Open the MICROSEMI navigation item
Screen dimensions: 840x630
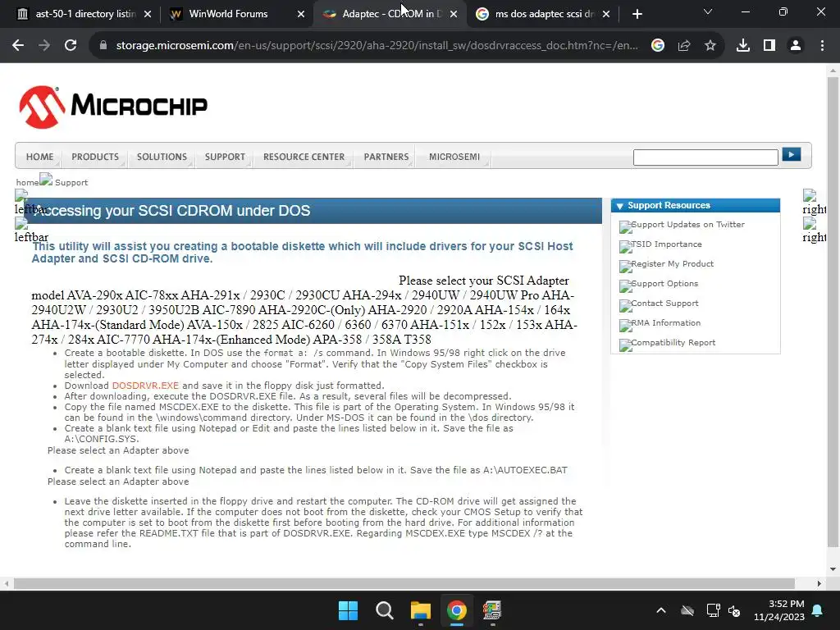[454, 157]
